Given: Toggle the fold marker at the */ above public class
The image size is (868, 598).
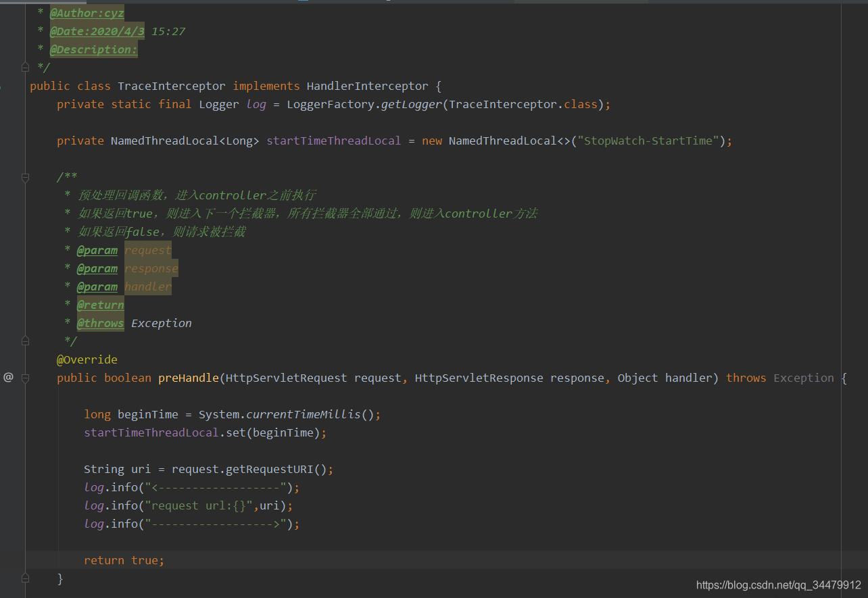Looking at the screenshot, I should point(25,68).
